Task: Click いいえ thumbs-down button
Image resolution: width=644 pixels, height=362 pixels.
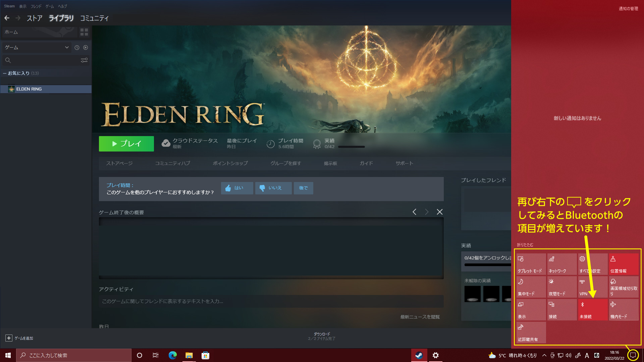Action: (273, 188)
